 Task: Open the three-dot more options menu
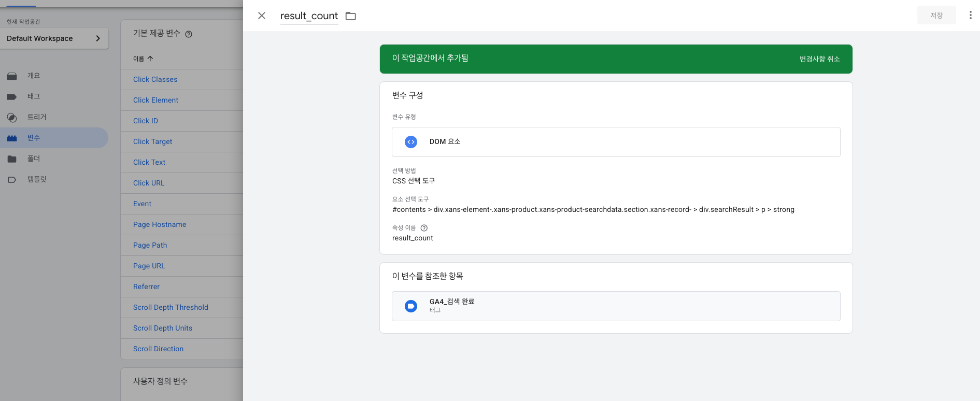click(x=970, y=16)
